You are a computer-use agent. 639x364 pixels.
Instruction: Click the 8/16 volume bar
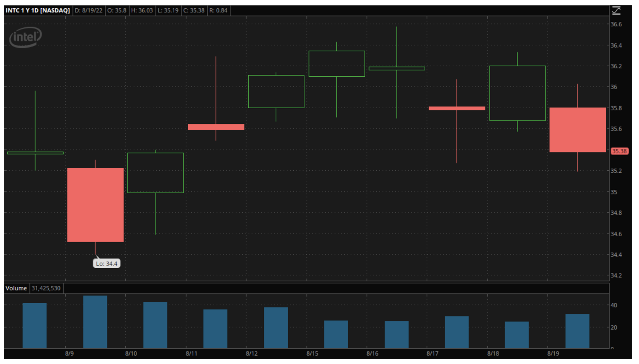tap(397, 335)
